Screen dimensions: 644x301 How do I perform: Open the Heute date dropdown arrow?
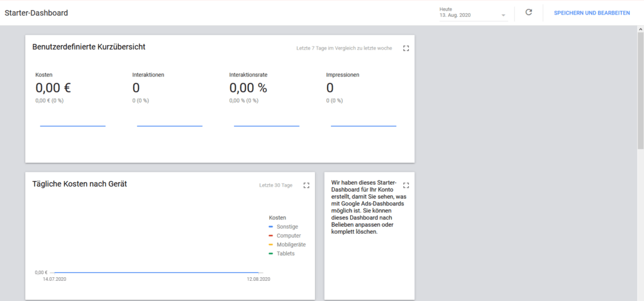[503, 15]
